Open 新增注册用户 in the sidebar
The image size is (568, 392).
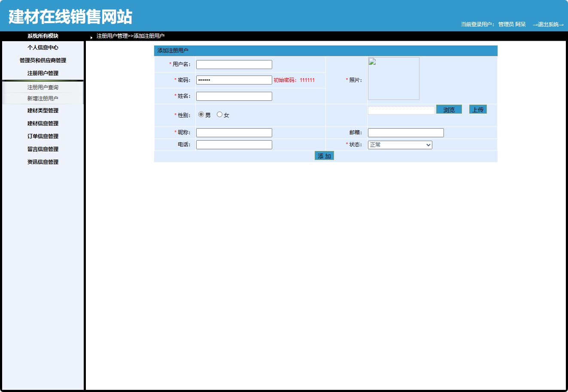(43, 98)
